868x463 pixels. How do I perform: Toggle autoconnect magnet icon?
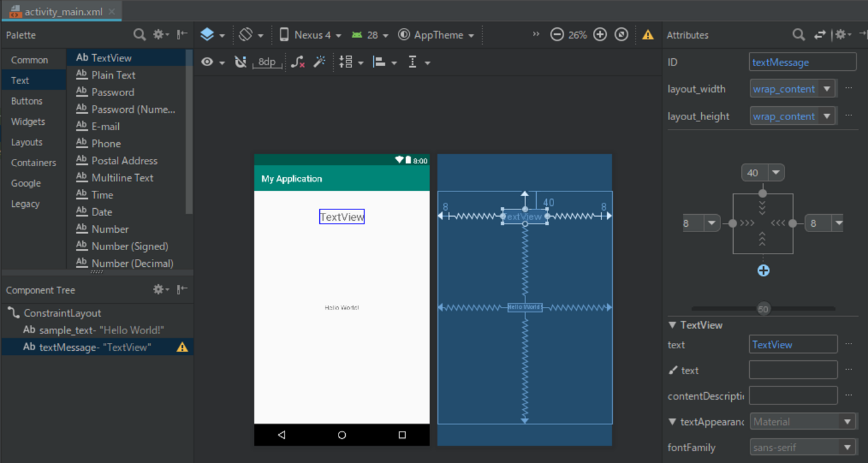point(240,62)
